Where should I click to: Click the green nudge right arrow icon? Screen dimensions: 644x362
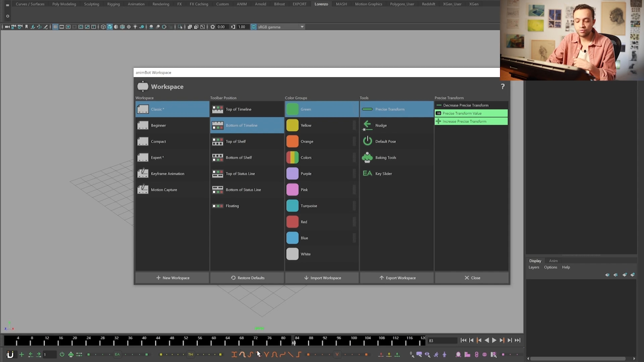(x=39, y=354)
